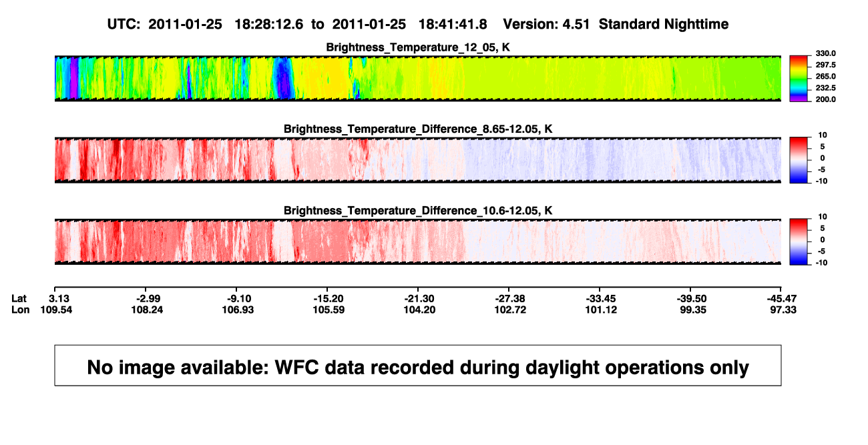
Task: Click longitude value 97.33
Action: pyautogui.click(x=782, y=310)
